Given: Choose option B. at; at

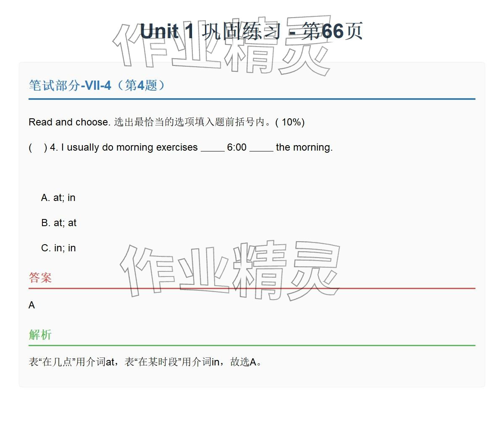Looking at the screenshot, I should pyautogui.click(x=59, y=223).
